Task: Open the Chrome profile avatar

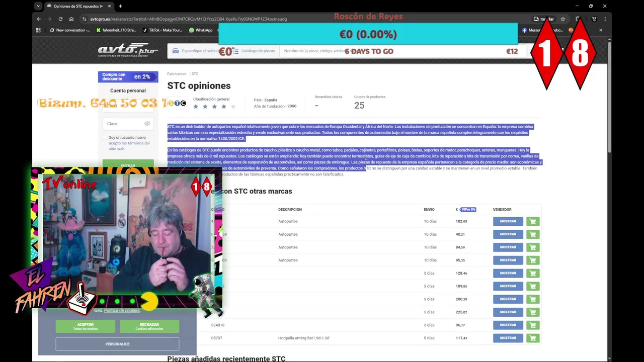Action: click(x=594, y=19)
